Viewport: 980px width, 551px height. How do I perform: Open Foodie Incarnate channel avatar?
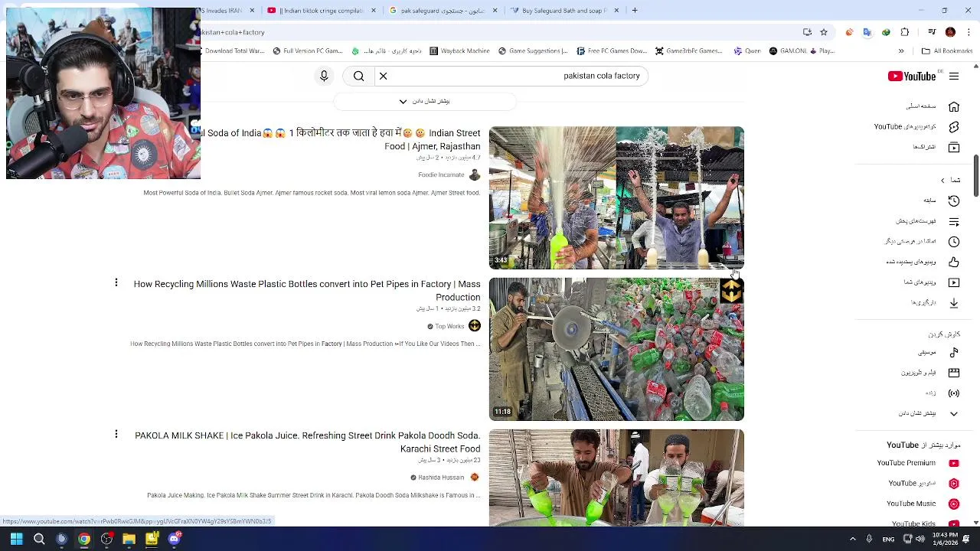475,175
